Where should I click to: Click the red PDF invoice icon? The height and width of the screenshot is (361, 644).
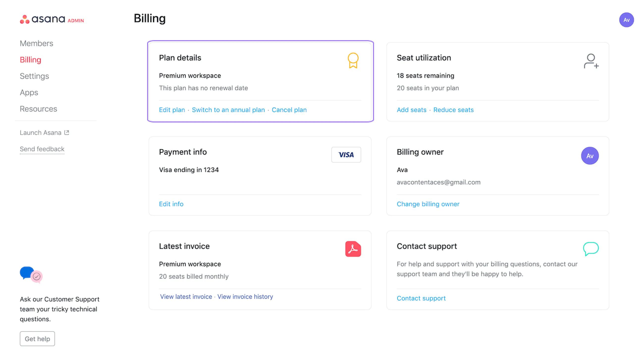(x=353, y=249)
